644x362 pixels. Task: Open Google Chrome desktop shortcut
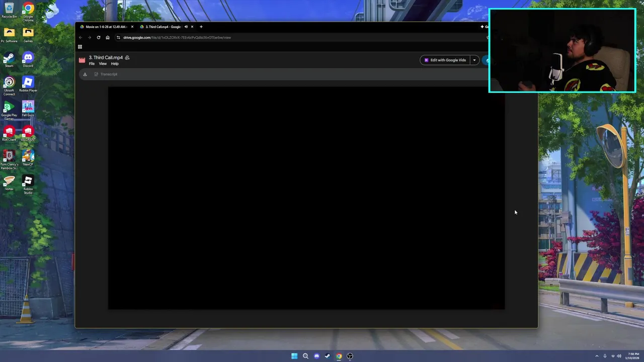[28, 12]
